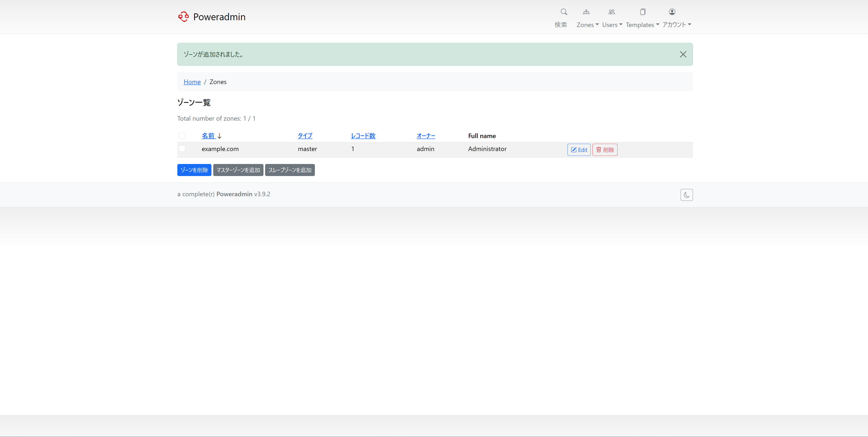Viewport: 868px width, 437px height.
Task: Check the select-all zones checkbox
Action: click(182, 136)
